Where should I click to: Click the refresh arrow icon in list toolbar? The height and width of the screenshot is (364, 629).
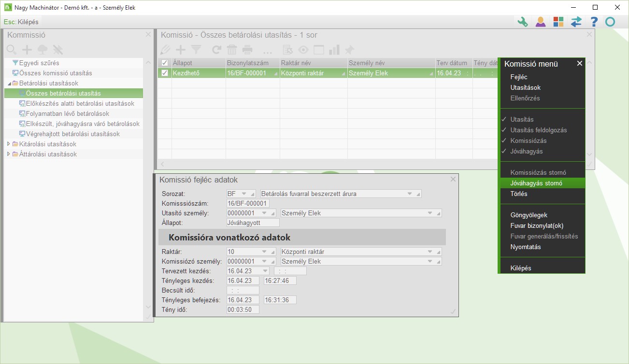217,49
